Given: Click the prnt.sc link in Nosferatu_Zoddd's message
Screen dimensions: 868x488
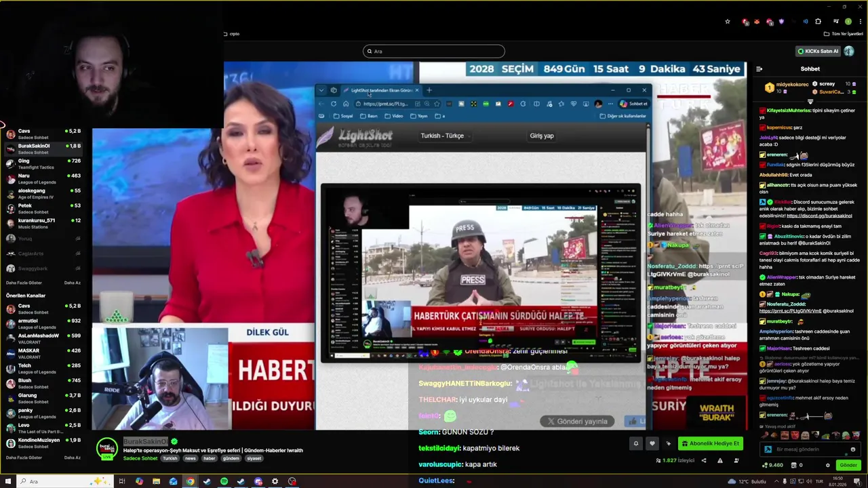Looking at the screenshot, I should [x=790, y=310].
